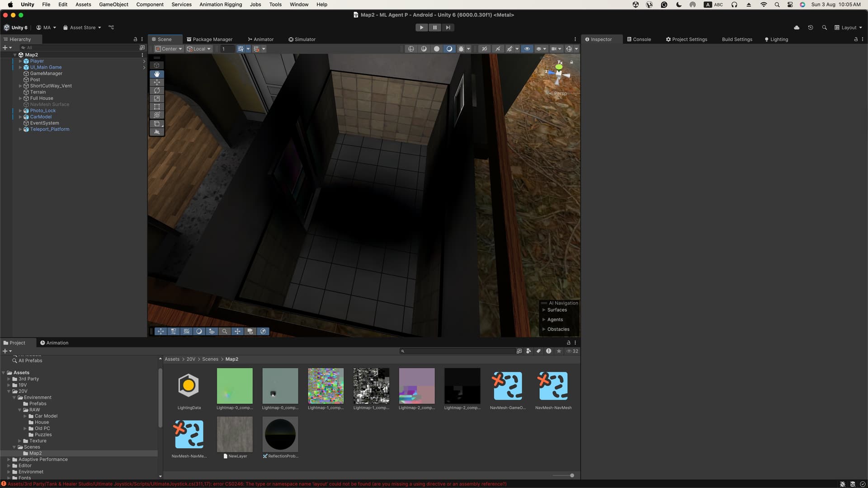
Task: Open the GameObject menu
Action: pyautogui.click(x=113, y=4)
